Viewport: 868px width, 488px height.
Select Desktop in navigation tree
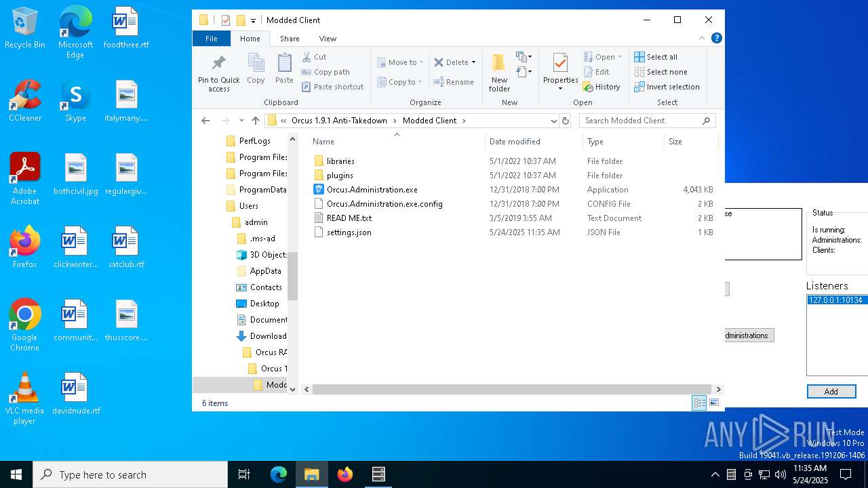tap(264, 304)
